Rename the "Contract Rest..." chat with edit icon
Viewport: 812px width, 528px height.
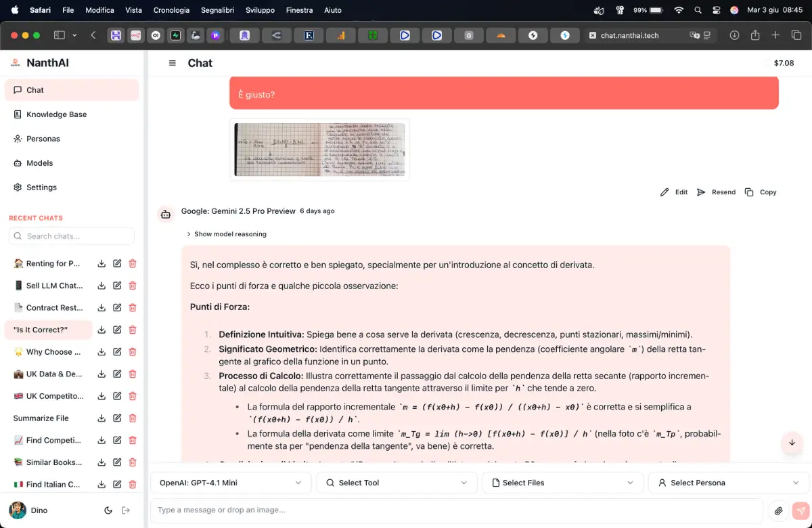click(x=117, y=308)
